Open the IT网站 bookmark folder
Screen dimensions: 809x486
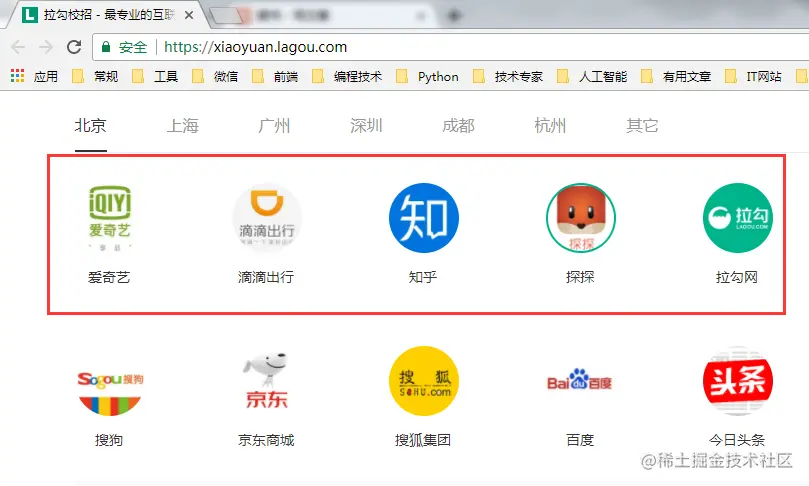point(753,76)
